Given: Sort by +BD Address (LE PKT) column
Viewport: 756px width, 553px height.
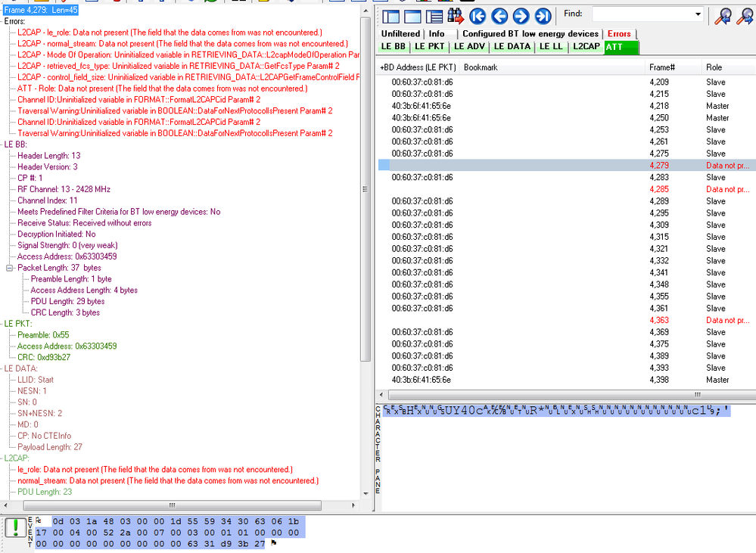Looking at the screenshot, I should pos(418,67).
